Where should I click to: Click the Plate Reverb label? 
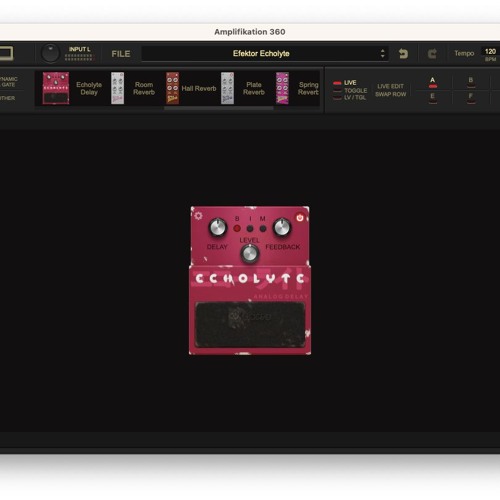(x=254, y=88)
